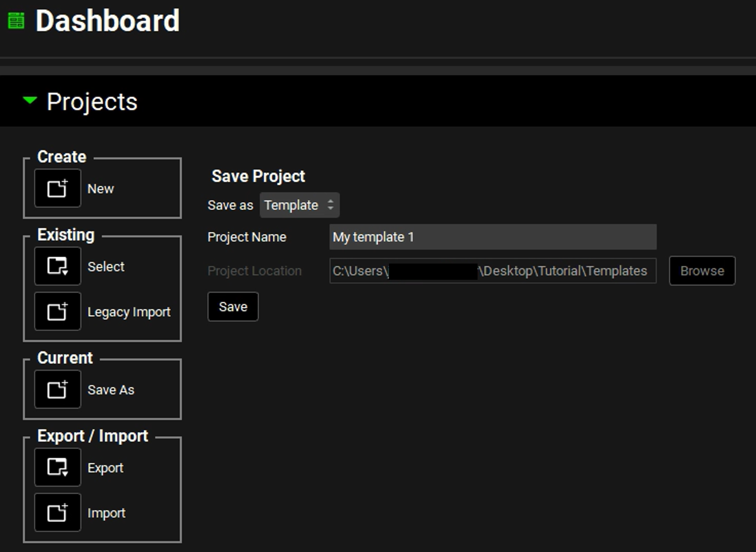
Task: Collapse the Projects section triangle
Action: point(30,101)
